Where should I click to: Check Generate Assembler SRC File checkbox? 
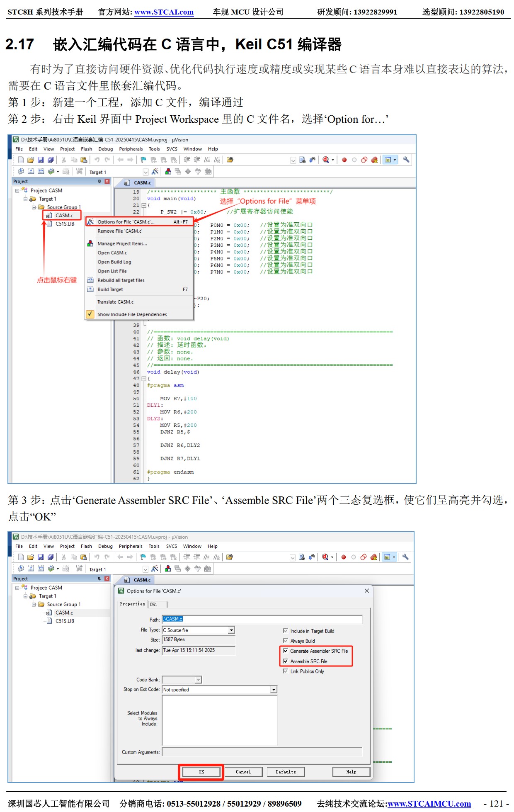click(285, 651)
